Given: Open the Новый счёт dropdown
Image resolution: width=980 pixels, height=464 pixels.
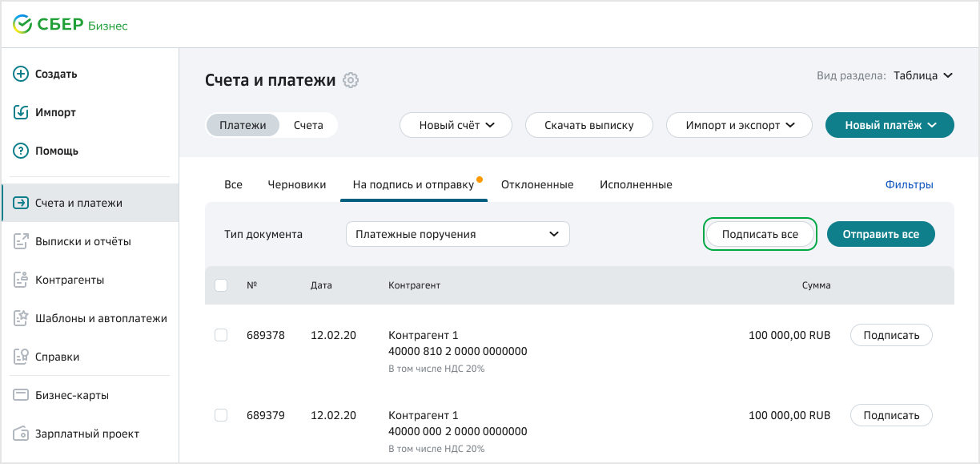Looking at the screenshot, I should point(456,125).
